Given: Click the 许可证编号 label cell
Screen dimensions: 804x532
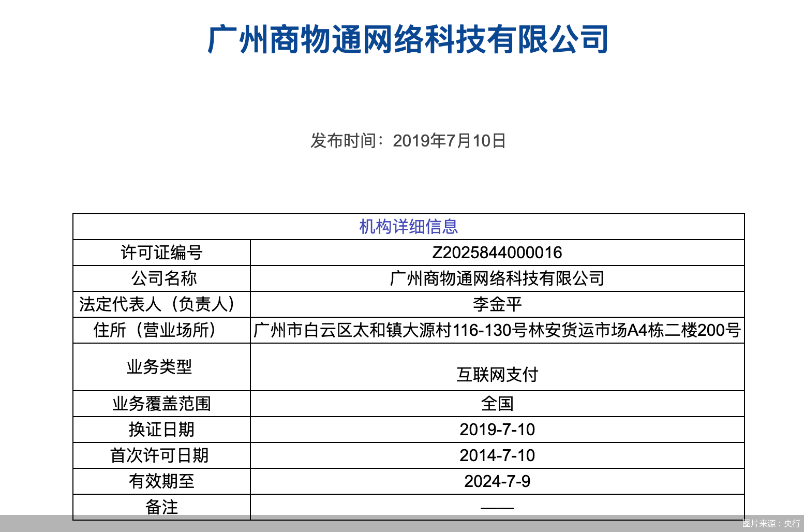Looking at the screenshot, I should click(161, 253).
